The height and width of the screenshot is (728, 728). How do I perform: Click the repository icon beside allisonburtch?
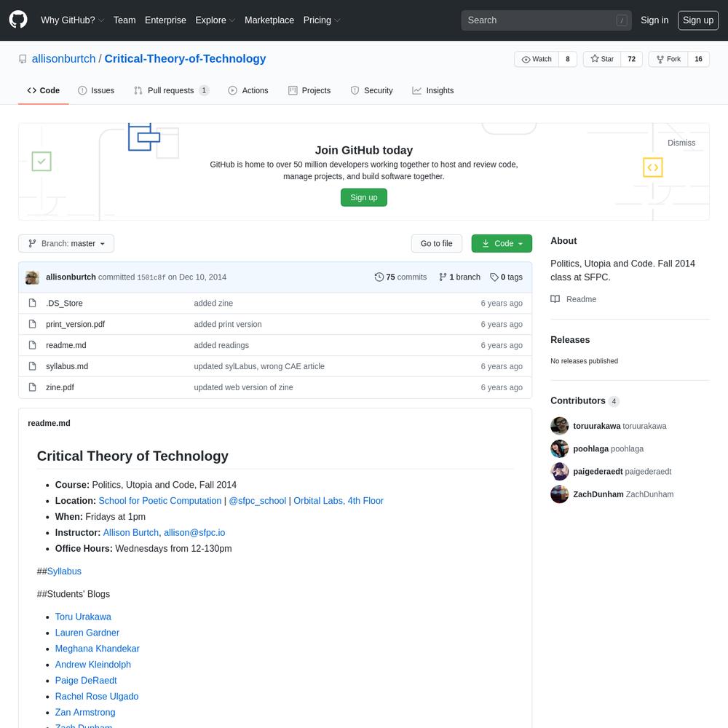tap(23, 59)
